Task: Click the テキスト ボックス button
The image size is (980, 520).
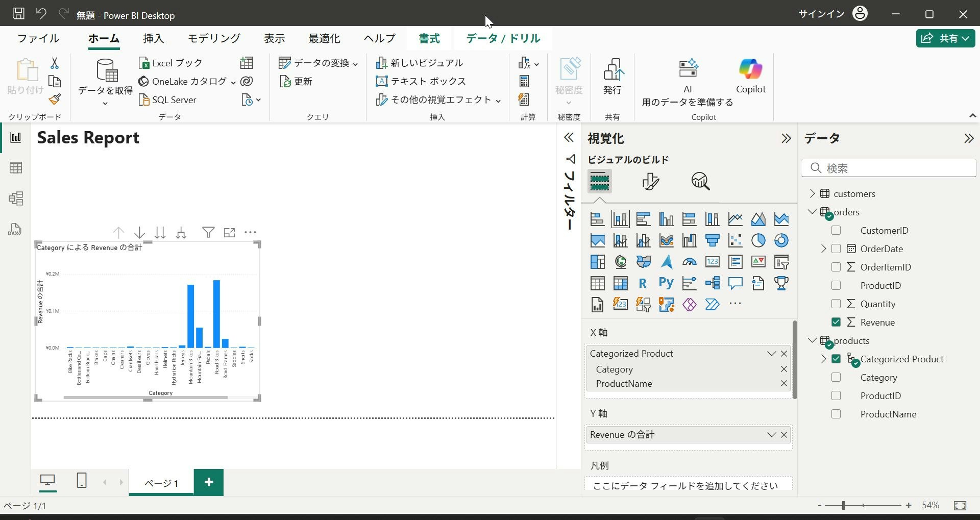Action: pyautogui.click(x=421, y=81)
